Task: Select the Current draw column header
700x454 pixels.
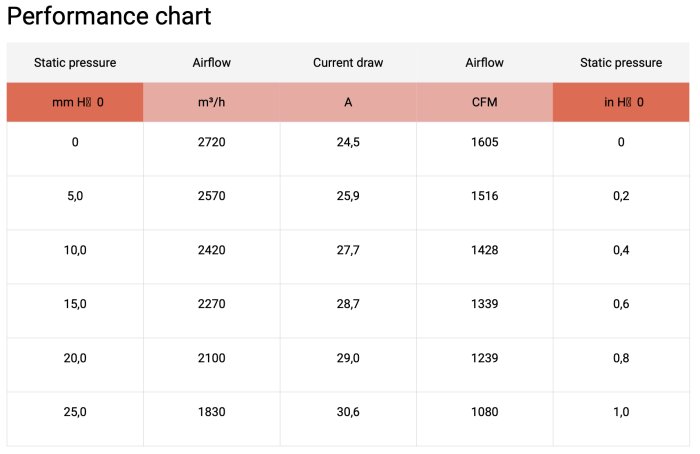Action: pyautogui.click(x=348, y=62)
